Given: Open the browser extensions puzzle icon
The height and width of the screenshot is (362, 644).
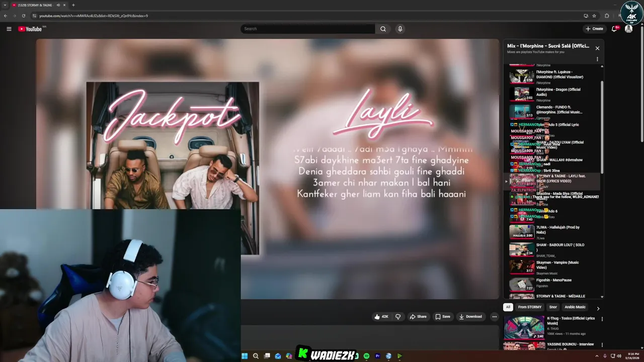Looking at the screenshot, I should 607,16.
